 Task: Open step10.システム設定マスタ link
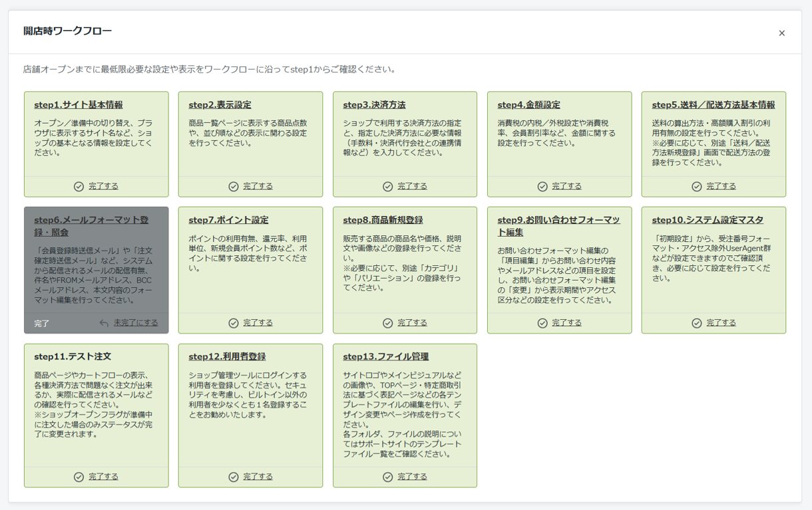pos(708,220)
